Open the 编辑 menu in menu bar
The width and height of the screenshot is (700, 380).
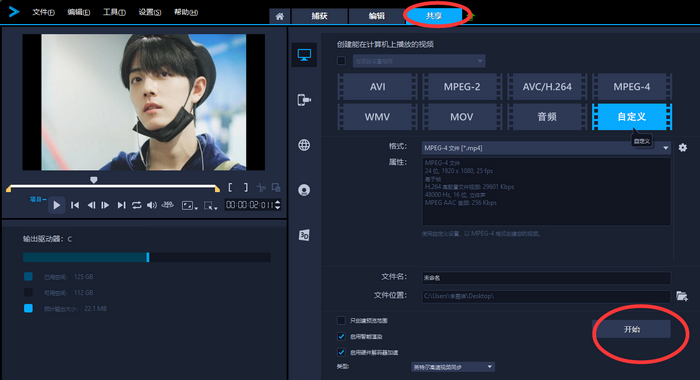(x=79, y=12)
